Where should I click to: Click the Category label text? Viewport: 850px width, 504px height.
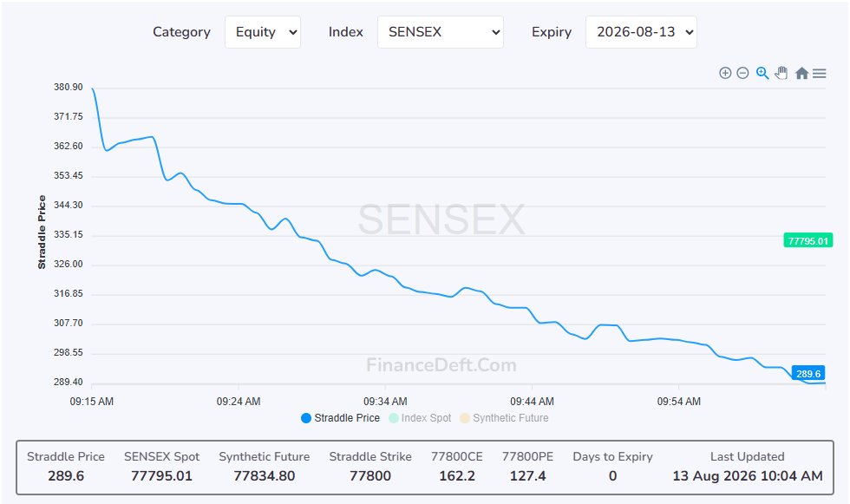point(181,32)
